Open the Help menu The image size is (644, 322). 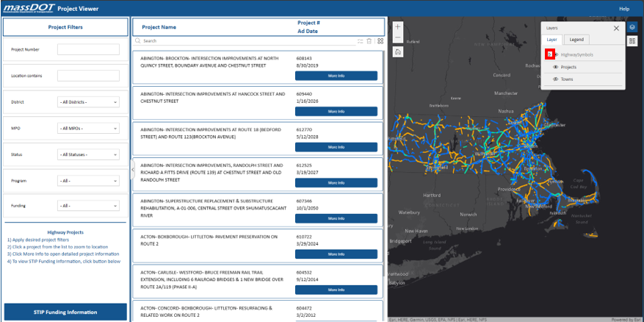624,9
